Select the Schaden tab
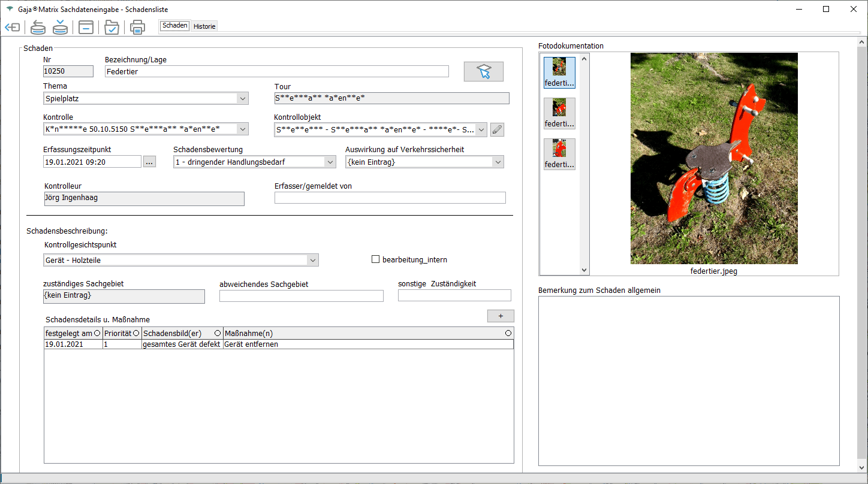 point(175,26)
